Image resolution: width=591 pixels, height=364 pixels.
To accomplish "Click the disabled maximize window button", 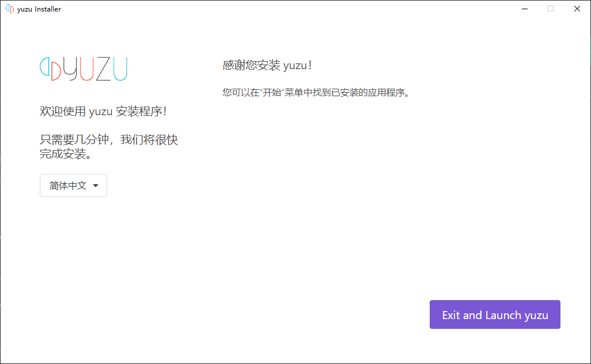I will tap(551, 9).
